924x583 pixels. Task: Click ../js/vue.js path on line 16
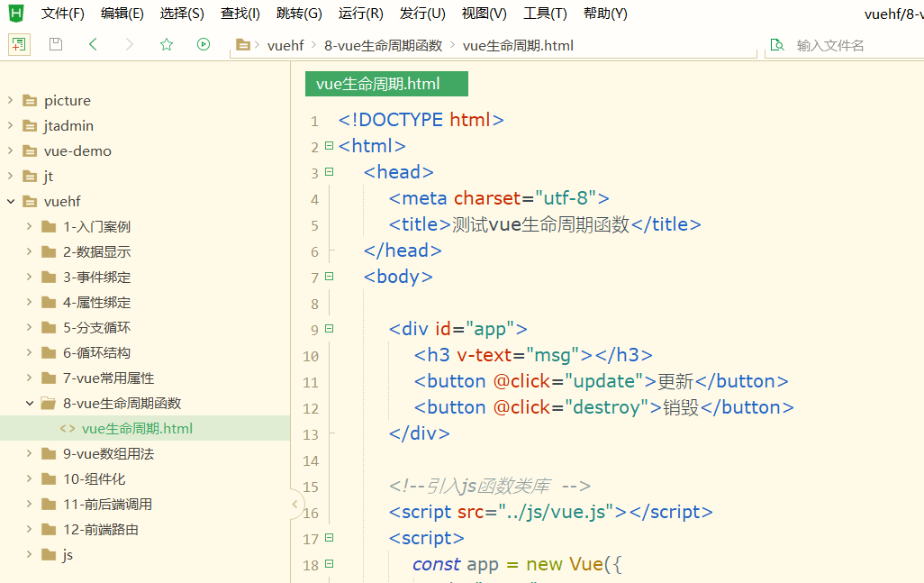(x=556, y=512)
